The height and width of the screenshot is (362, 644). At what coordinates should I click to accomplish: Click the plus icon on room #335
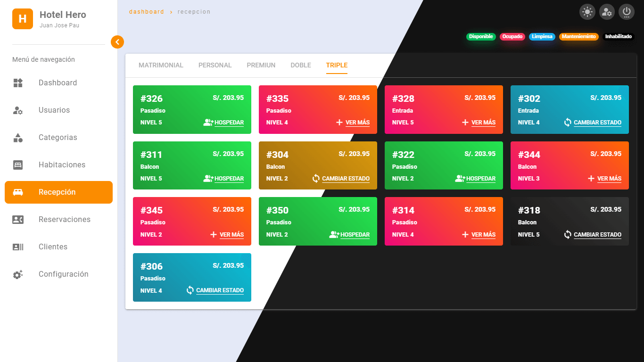339,123
